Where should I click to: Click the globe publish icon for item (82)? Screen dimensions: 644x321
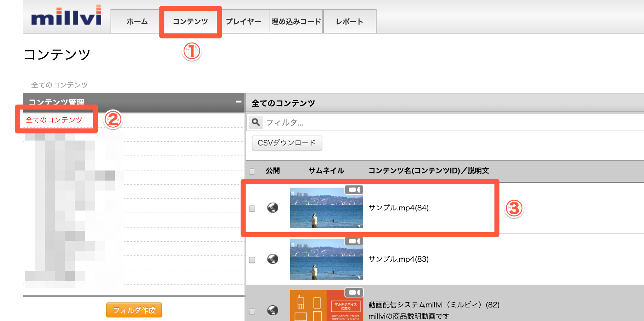pos(273,310)
